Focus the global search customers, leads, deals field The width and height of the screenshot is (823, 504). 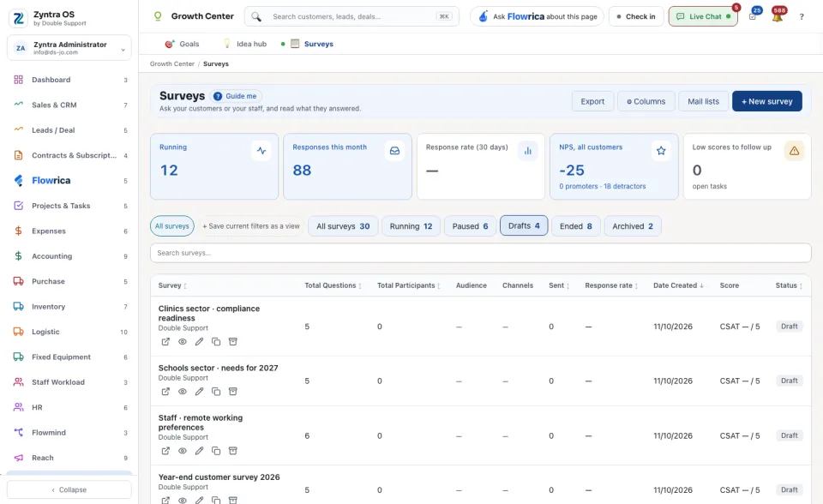point(351,17)
